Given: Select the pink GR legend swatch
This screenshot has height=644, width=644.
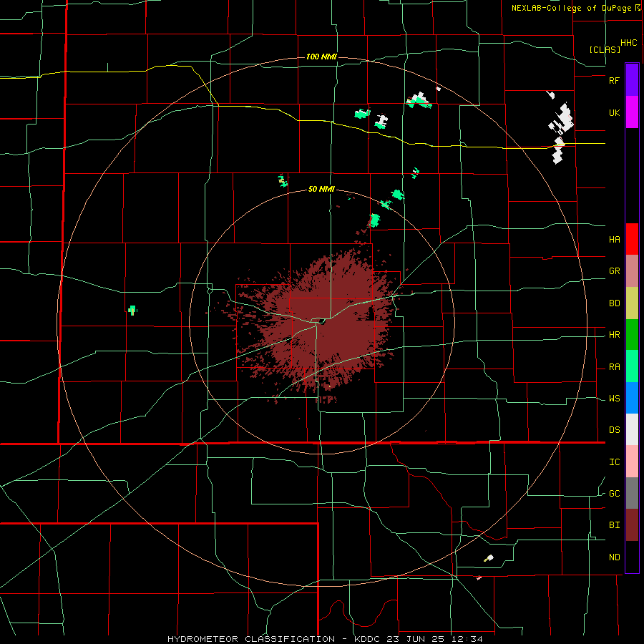Looking at the screenshot, I should coord(632,271).
